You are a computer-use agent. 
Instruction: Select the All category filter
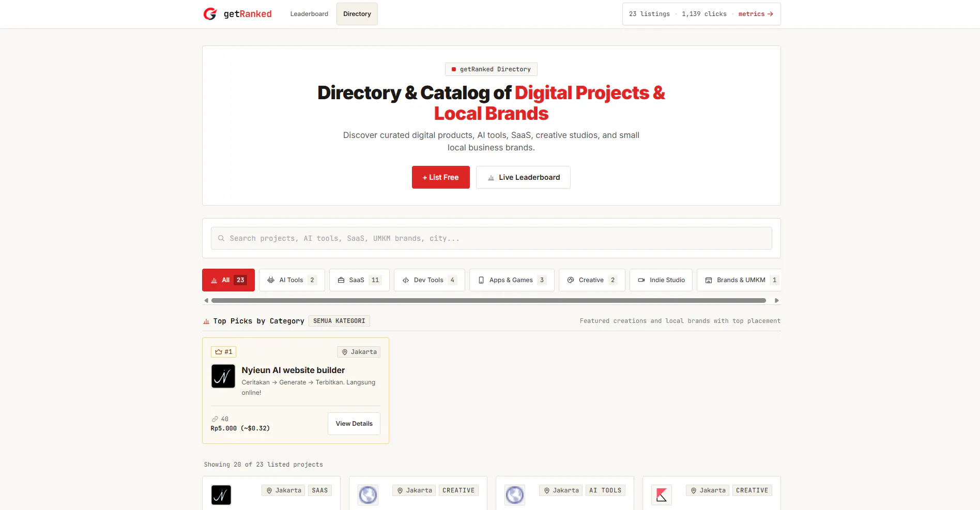228,280
